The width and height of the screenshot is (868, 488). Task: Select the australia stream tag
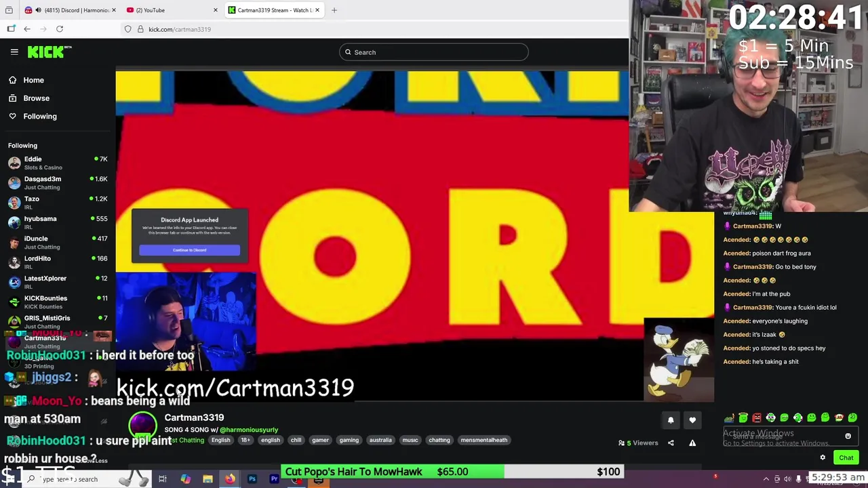[380, 440]
